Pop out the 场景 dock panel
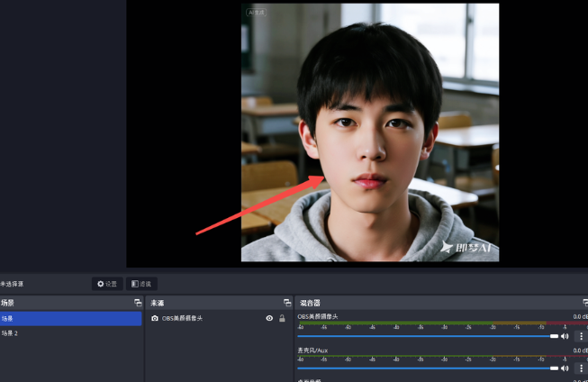The image size is (588, 382). click(138, 303)
